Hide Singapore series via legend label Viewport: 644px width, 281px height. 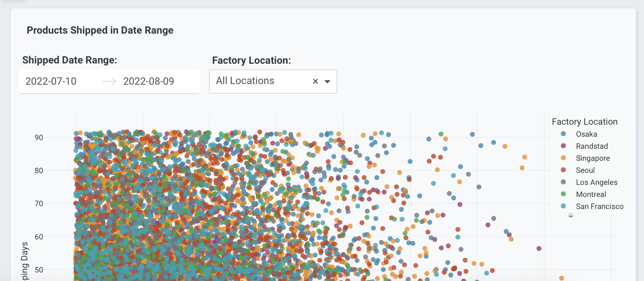[593, 158]
